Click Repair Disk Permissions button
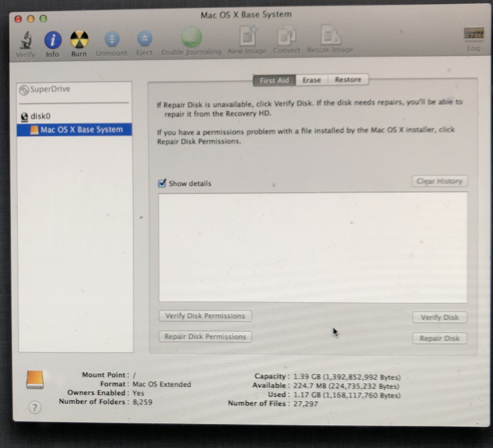Viewport: 493px width, 448px height. click(x=205, y=336)
